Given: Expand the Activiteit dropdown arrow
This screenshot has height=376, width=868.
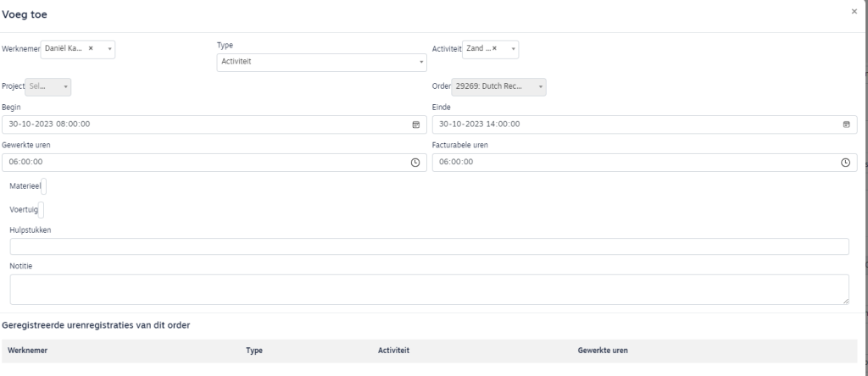Looking at the screenshot, I should coord(513,49).
